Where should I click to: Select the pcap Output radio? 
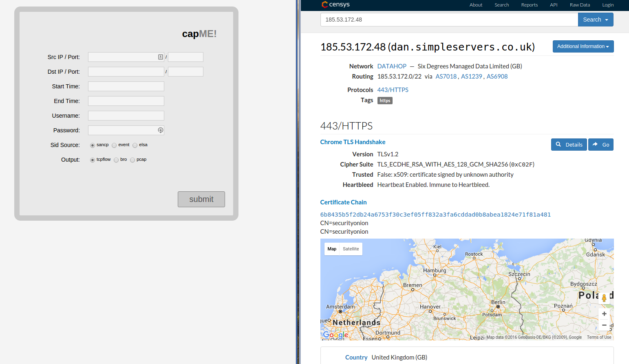click(132, 160)
